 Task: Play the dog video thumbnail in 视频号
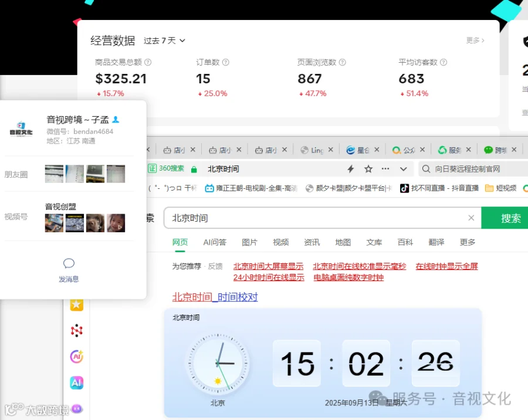coord(95,223)
